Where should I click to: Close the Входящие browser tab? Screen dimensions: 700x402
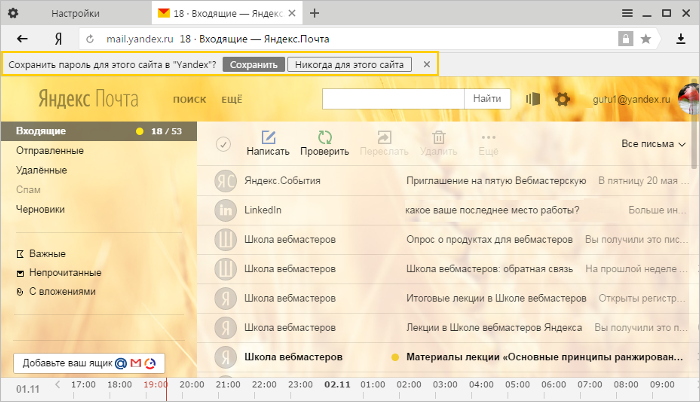click(x=292, y=13)
